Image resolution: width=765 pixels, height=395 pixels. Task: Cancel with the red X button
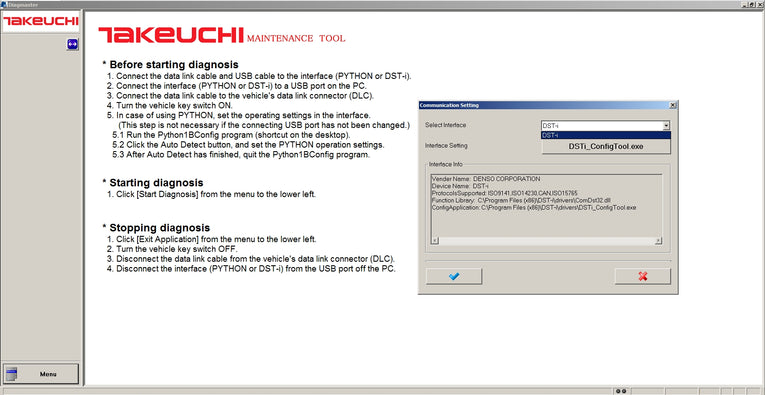click(643, 276)
